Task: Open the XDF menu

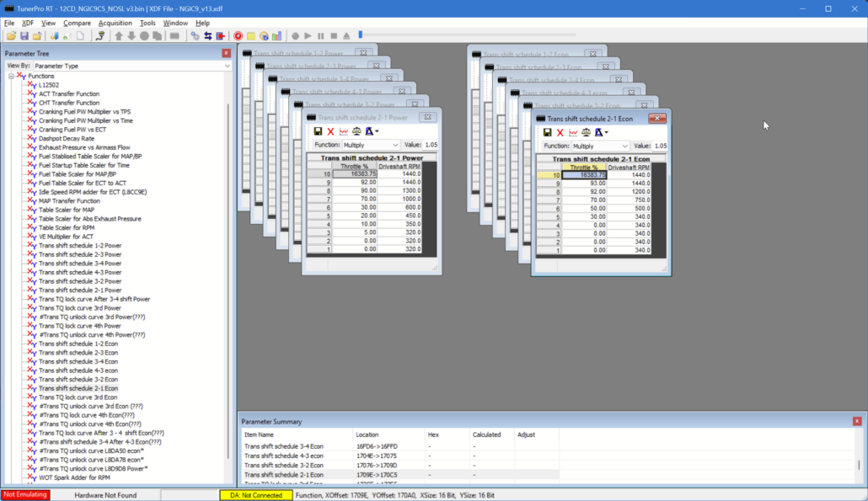Action: [28, 24]
